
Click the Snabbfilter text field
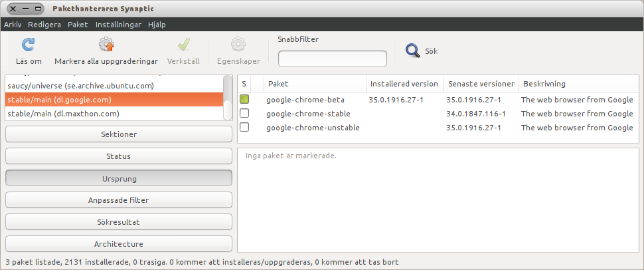point(333,59)
